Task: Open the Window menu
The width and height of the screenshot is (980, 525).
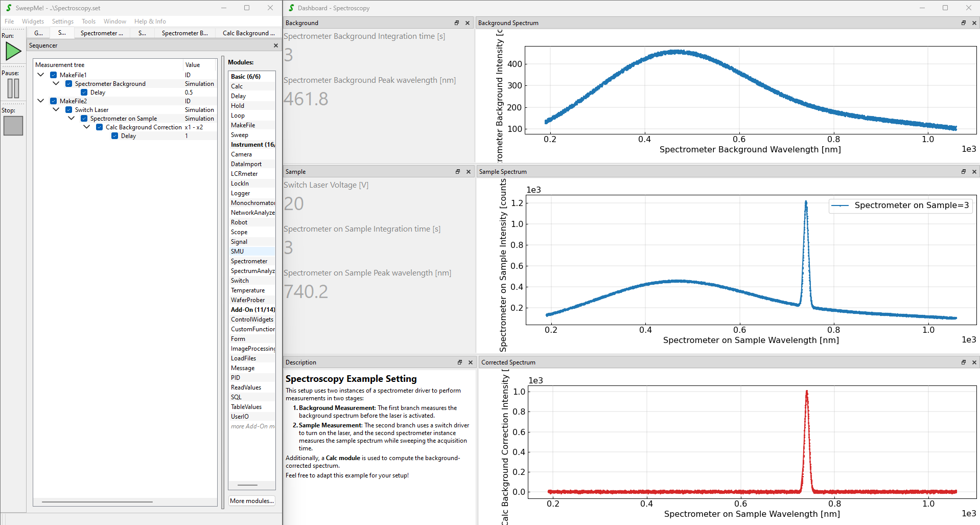Action: pyautogui.click(x=115, y=21)
